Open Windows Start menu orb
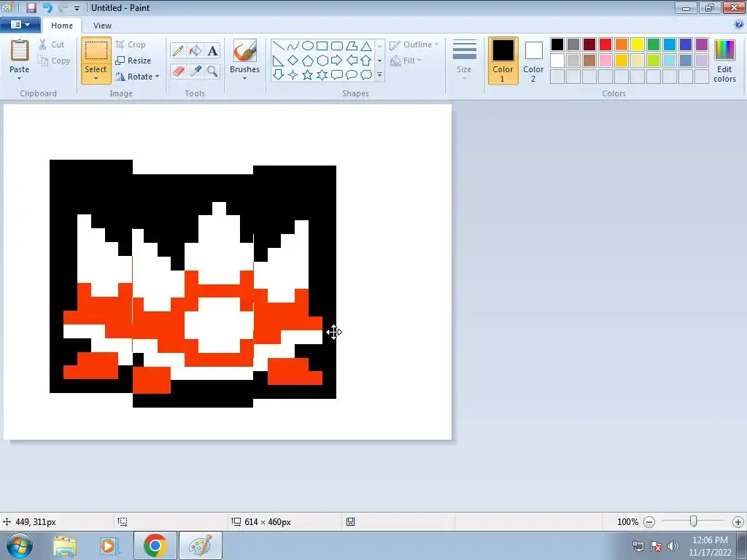This screenshot has width=747, height=560. coord(20,545)
